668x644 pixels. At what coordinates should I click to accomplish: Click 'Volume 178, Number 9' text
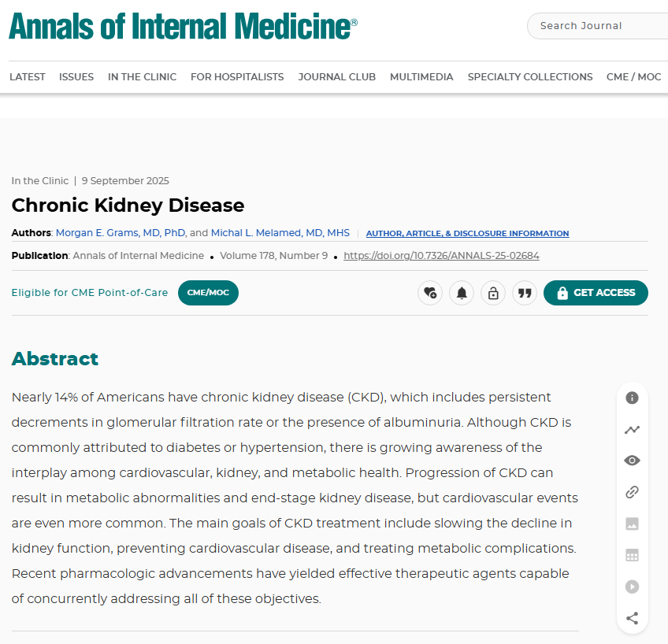click(x=273, y=255)
